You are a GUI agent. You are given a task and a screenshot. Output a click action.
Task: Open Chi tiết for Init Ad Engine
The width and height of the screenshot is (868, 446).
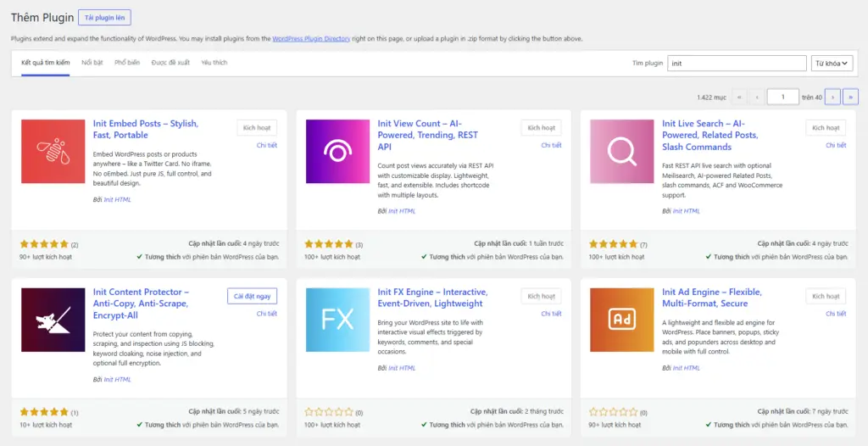point(836,314)
